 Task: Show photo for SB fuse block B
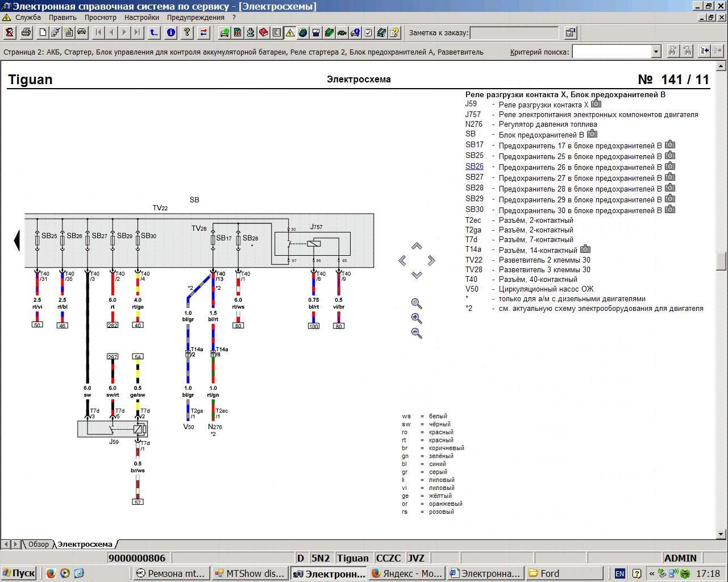[592, 134]
